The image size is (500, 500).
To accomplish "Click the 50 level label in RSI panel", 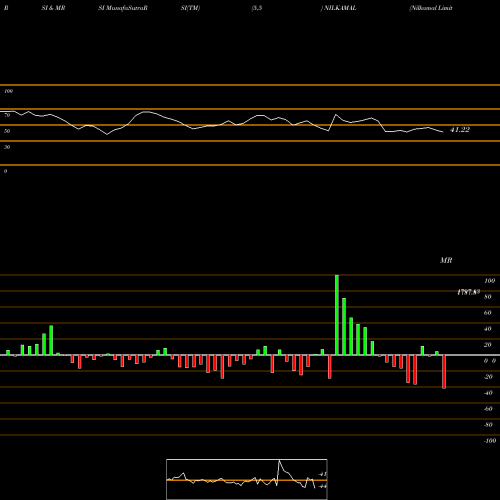I will [7, 131].
